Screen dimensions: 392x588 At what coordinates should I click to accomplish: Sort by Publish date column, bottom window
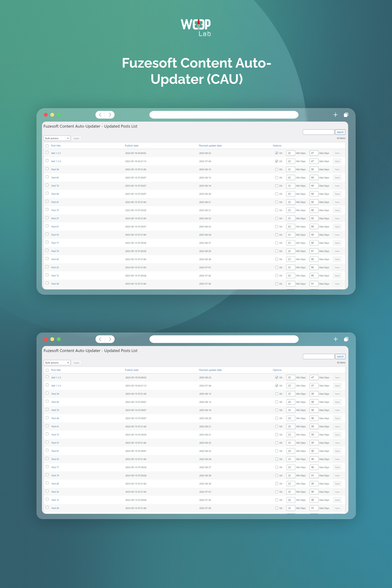[132, 370]
